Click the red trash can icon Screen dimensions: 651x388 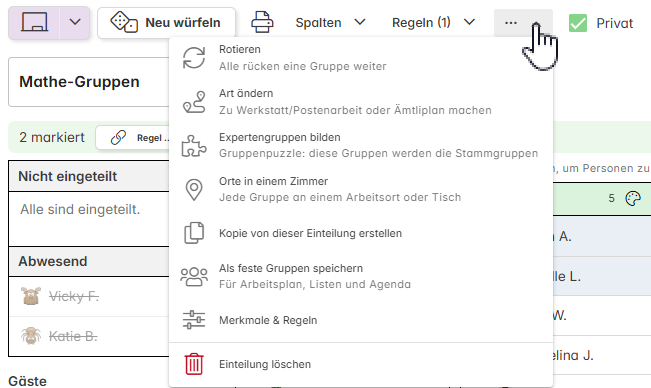[x=194, y=364]
